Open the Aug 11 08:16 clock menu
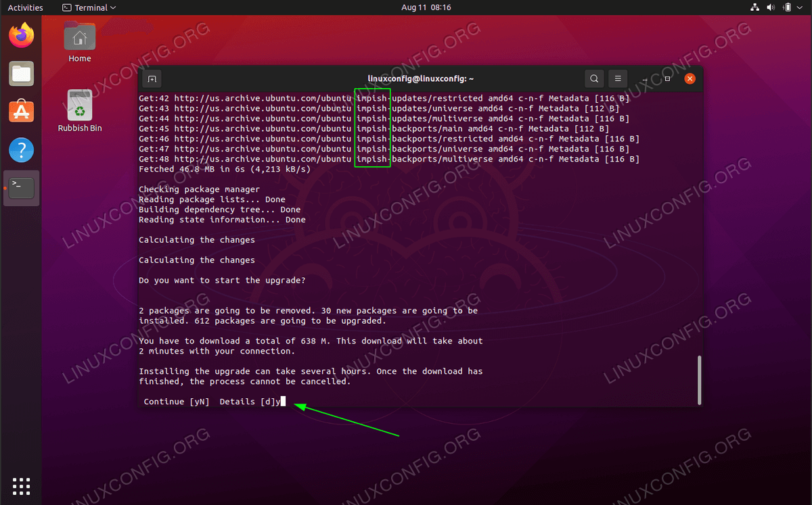 tap(426, 7)
